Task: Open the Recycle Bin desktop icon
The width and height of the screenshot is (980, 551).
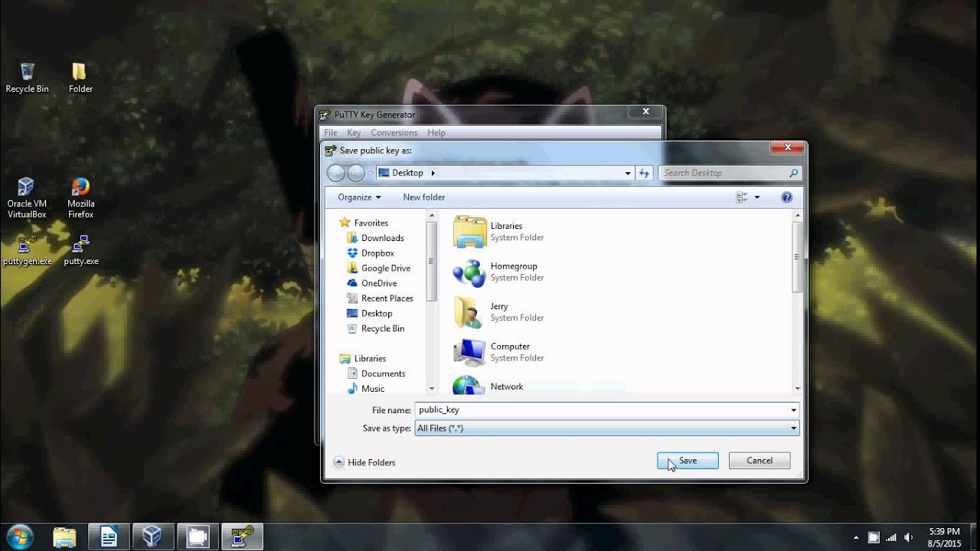Action: [27, 78]
